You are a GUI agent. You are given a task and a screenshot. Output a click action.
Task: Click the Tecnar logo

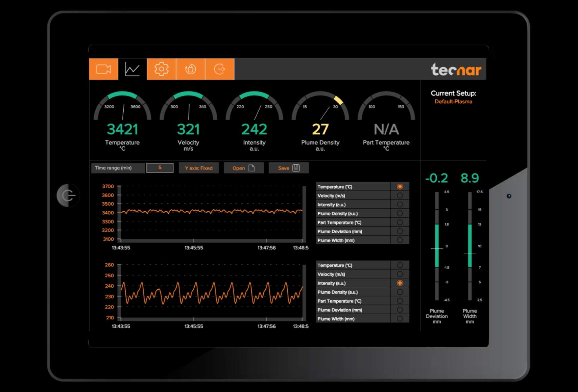(457, 70)
